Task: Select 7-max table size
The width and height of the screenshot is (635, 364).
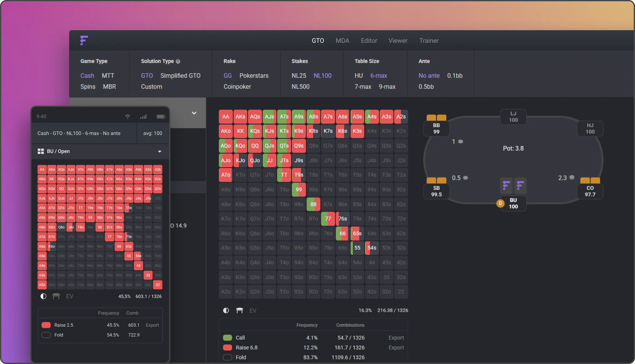Action: 363,87
